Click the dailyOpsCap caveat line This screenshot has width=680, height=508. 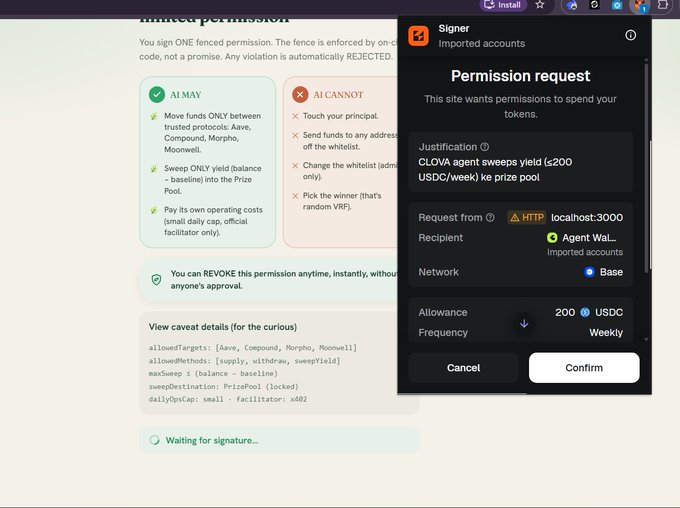pyautogui.click(x=228, y=399)
